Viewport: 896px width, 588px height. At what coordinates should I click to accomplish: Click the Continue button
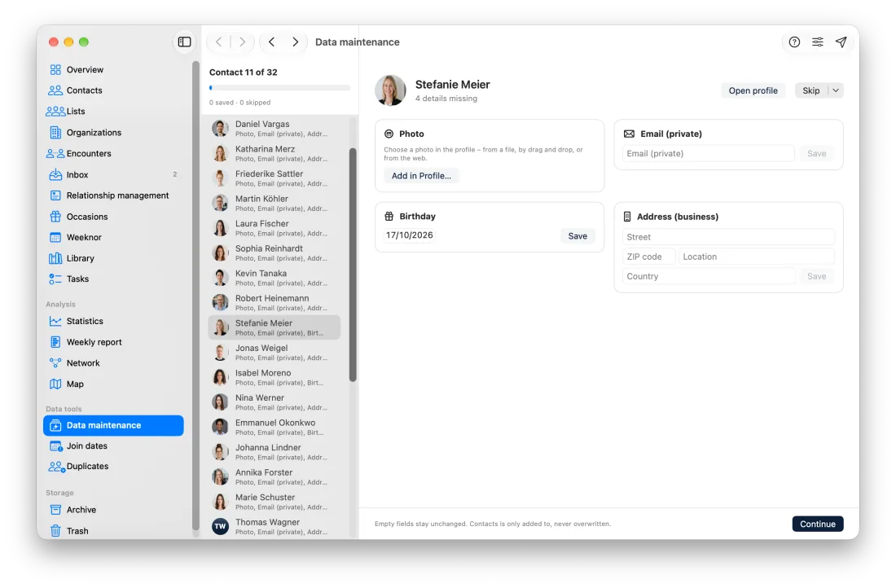point(817,524)
